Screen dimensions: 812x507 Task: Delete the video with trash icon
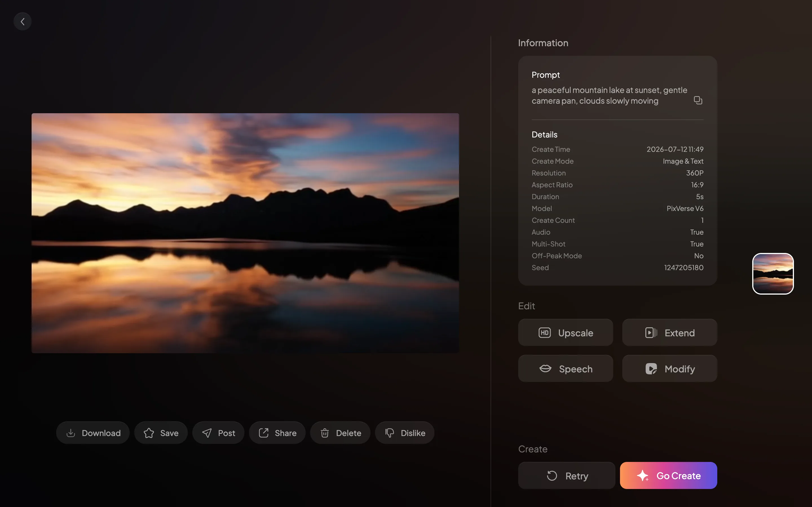pyautogui.click(x=340, y=433)
